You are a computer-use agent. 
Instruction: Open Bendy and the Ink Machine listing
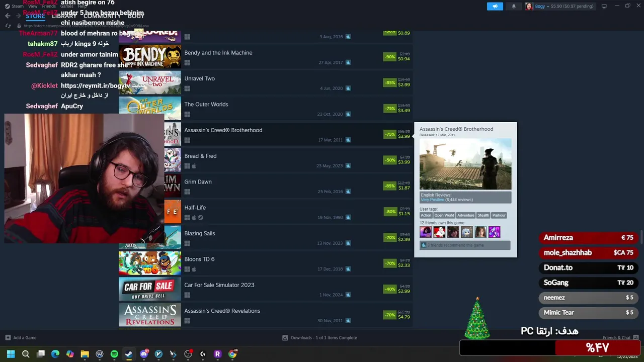pos(266,56)
